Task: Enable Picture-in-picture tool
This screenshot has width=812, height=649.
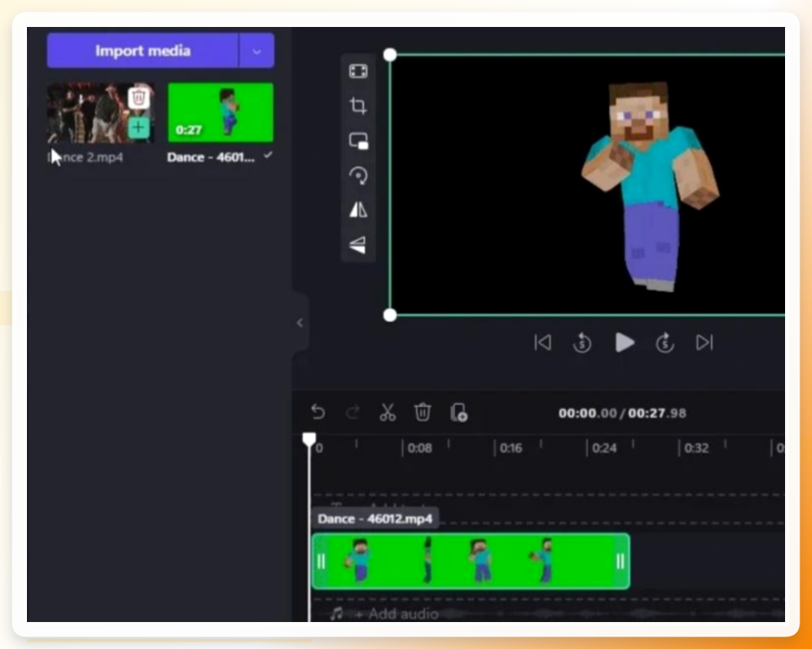Action: [x=358, y=141]
